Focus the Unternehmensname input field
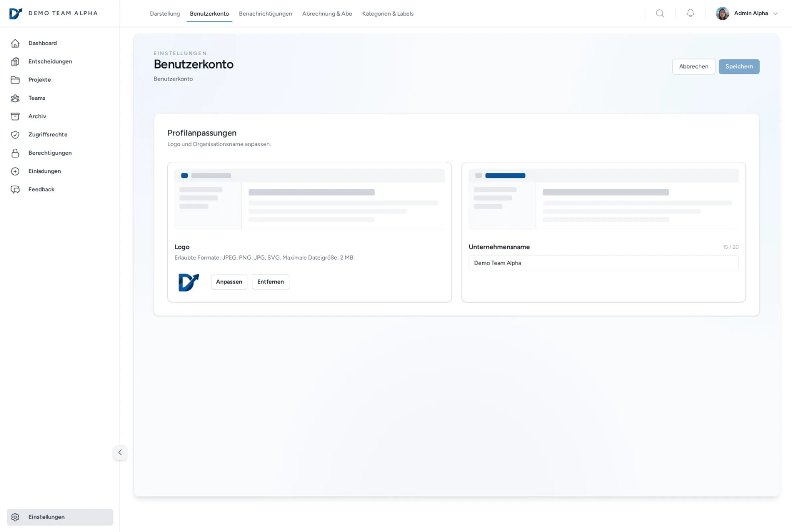The height and width of the screenshot is (532, 799). (603, 263)
